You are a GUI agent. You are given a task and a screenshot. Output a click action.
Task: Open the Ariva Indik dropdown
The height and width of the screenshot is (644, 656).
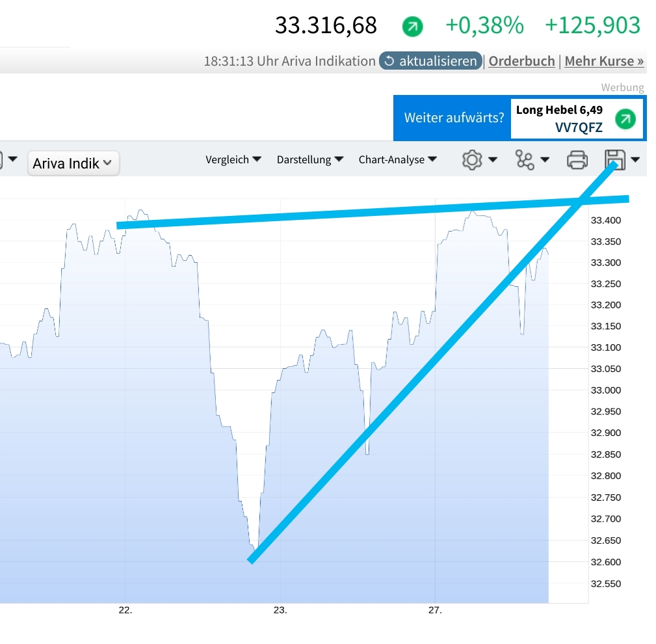click(x=73, y=163)
